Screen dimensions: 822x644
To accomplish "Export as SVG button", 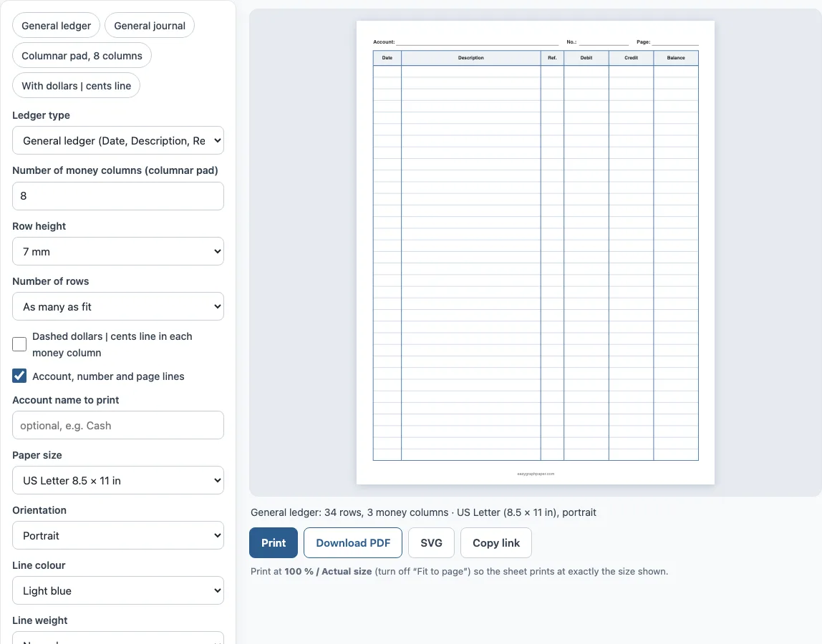I will point(432,543).
